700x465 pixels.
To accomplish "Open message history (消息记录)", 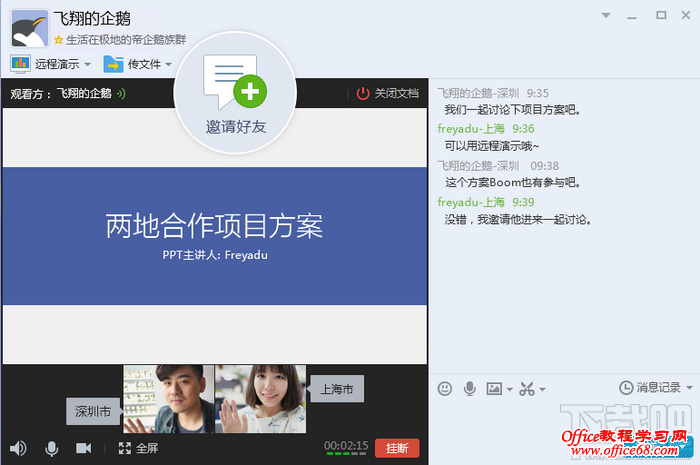I will coord(650,387).
